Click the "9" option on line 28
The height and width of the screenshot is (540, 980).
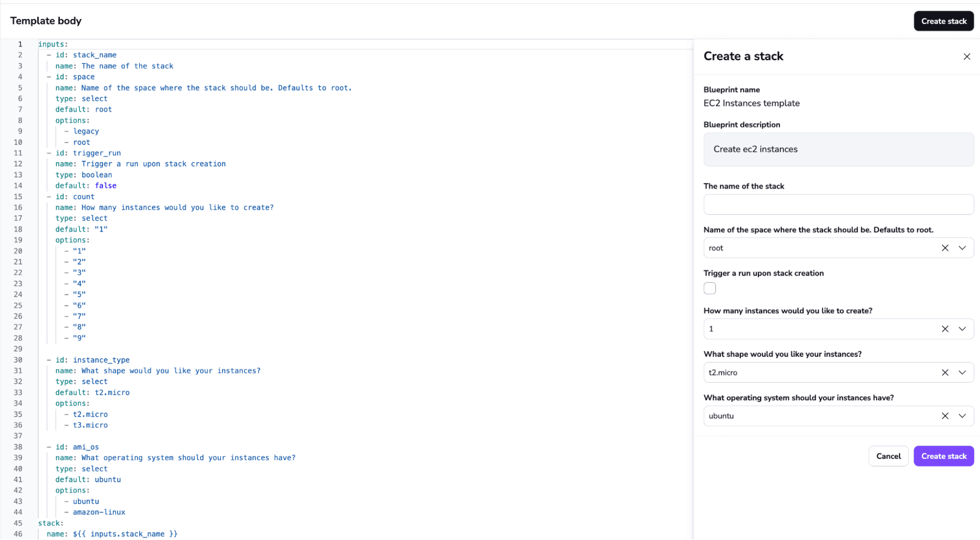tap(79, 338)
